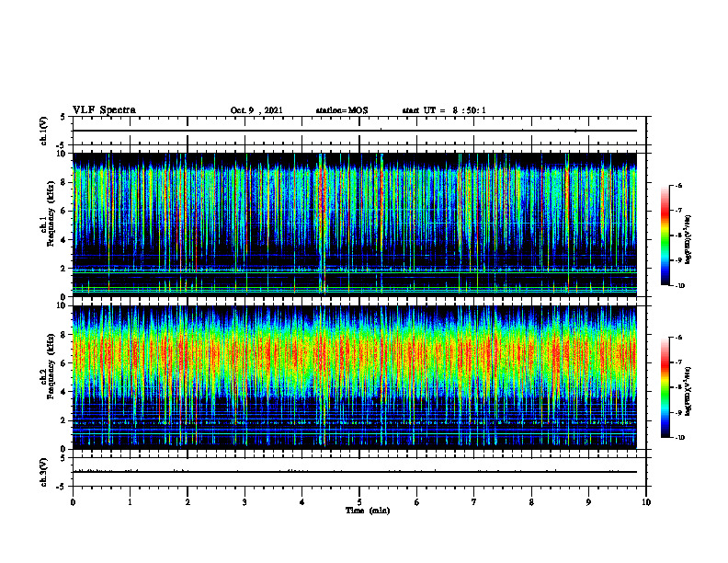Click the ch.2 spectrogram colorbar
Image resolution: width=728 pixels, height=563 pixels.
665,387
